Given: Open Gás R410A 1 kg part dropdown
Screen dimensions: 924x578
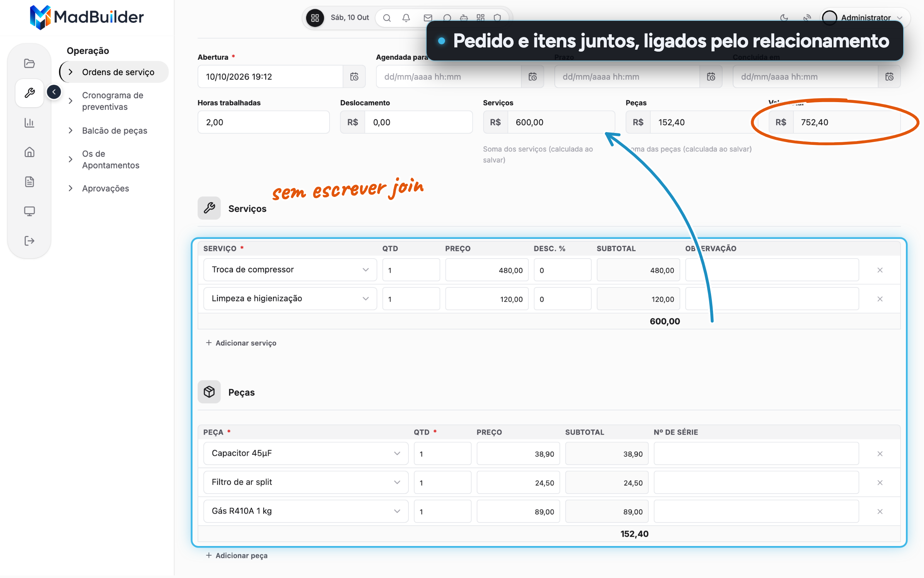Looking at the screenshot, I should pyautogui.click(x=306, y=511).
